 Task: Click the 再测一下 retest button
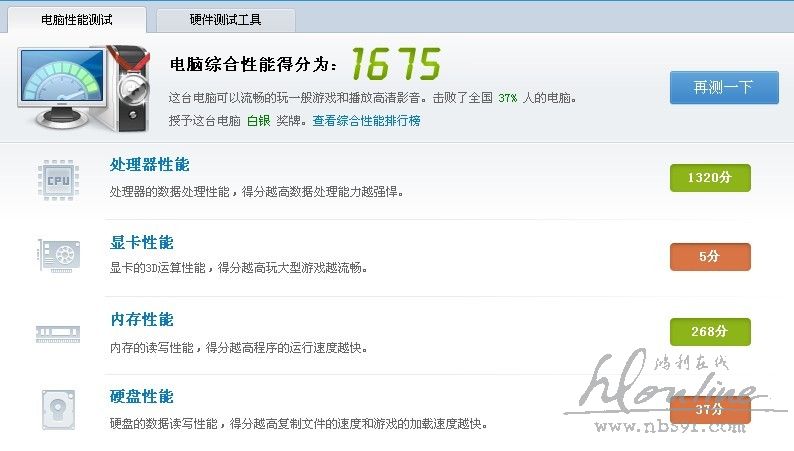pyautogui.click(x=724, y=88)
